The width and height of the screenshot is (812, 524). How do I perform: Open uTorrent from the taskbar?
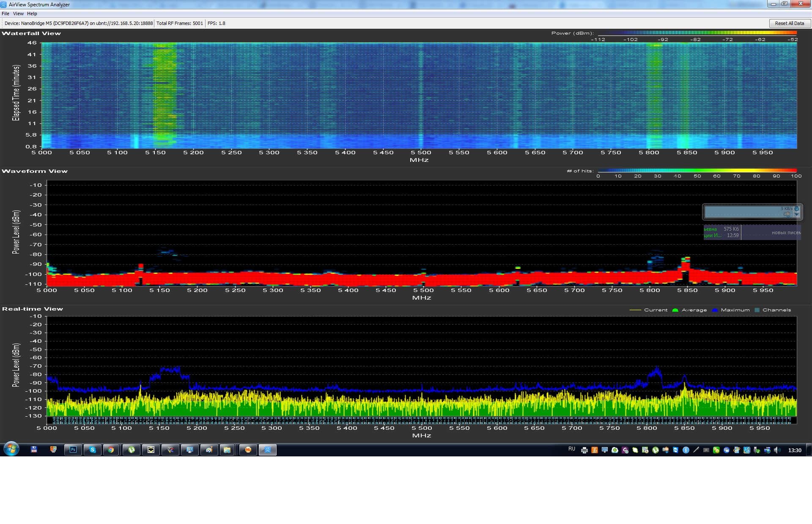tap(132, 450)
